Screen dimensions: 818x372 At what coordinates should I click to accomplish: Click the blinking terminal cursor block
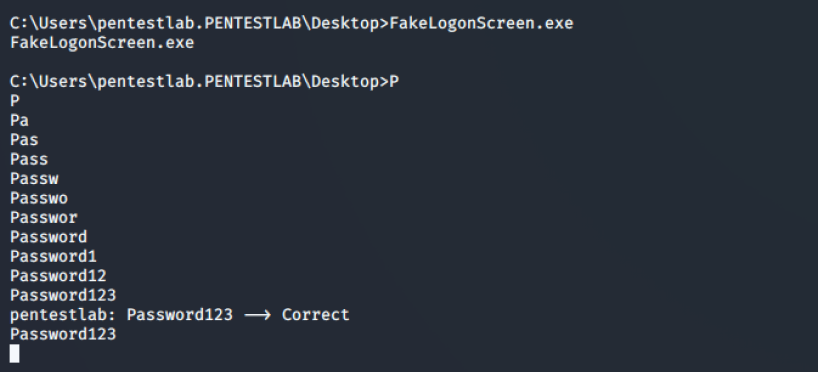click(x=15, y=353)
